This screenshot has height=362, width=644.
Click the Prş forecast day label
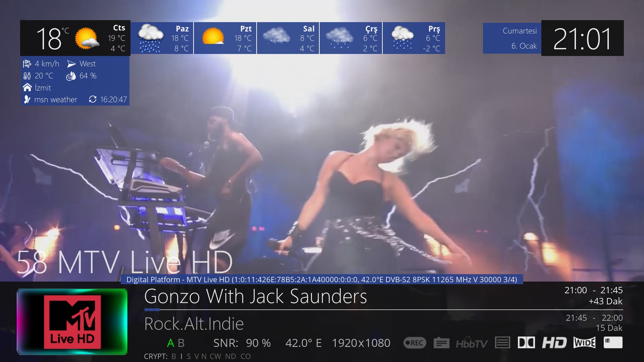[x=434, y=29]
